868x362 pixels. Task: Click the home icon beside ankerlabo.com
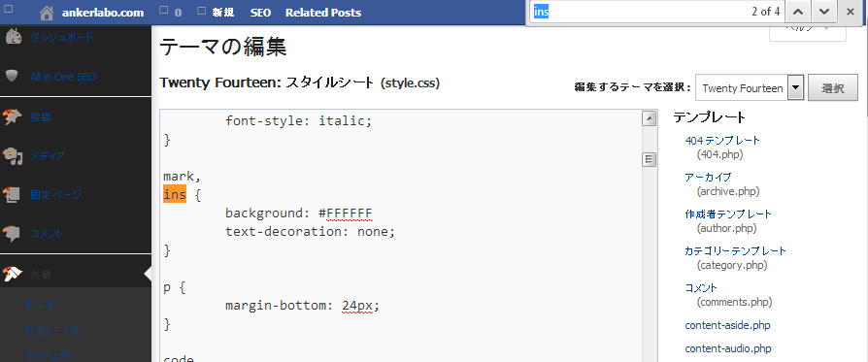[47, 13]
